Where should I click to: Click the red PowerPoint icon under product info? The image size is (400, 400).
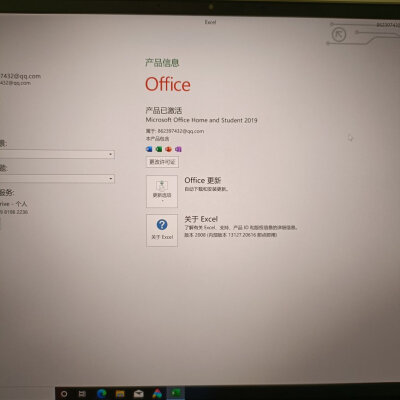(x=168, y=149)
